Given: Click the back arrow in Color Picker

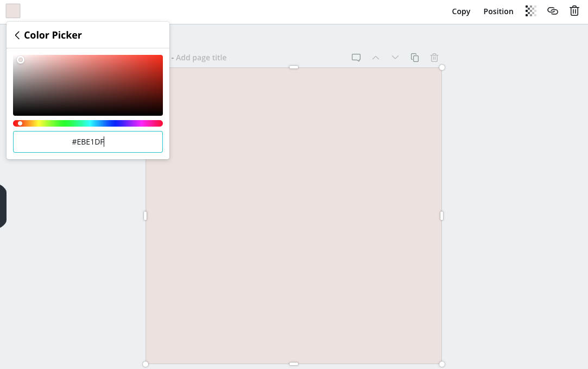Looking at the screenshot, I should tap(17, 35).
